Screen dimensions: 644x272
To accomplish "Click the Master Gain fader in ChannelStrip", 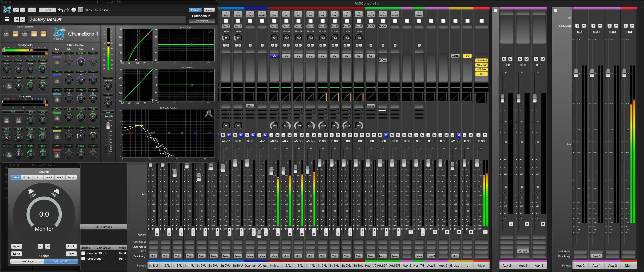I will [108, 125].
